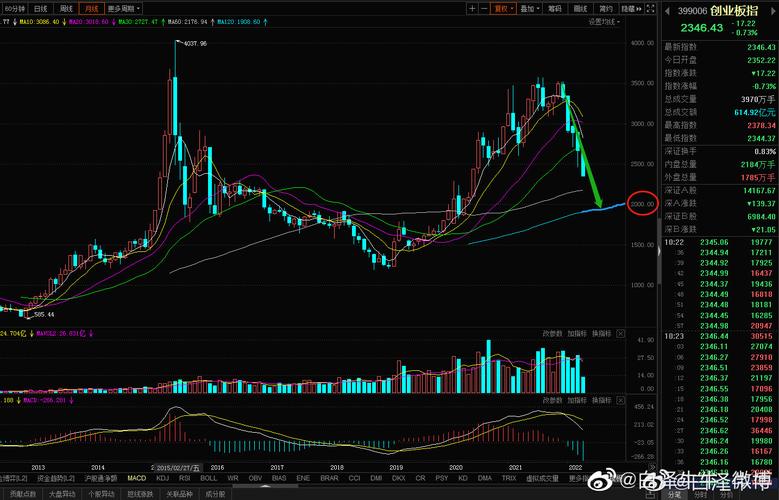Select the MACD indicator
The height and width of the screenshot is (500, 779).
pos(136,479)
